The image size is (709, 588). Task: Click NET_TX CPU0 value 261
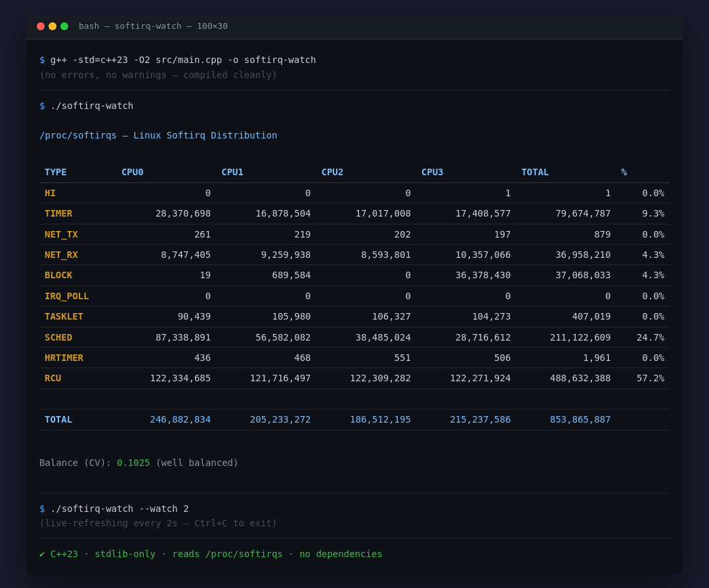click(x=202, y=234)
